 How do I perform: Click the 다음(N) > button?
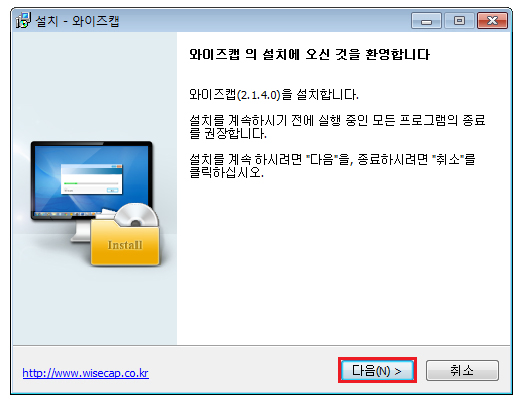coord(377,370)
